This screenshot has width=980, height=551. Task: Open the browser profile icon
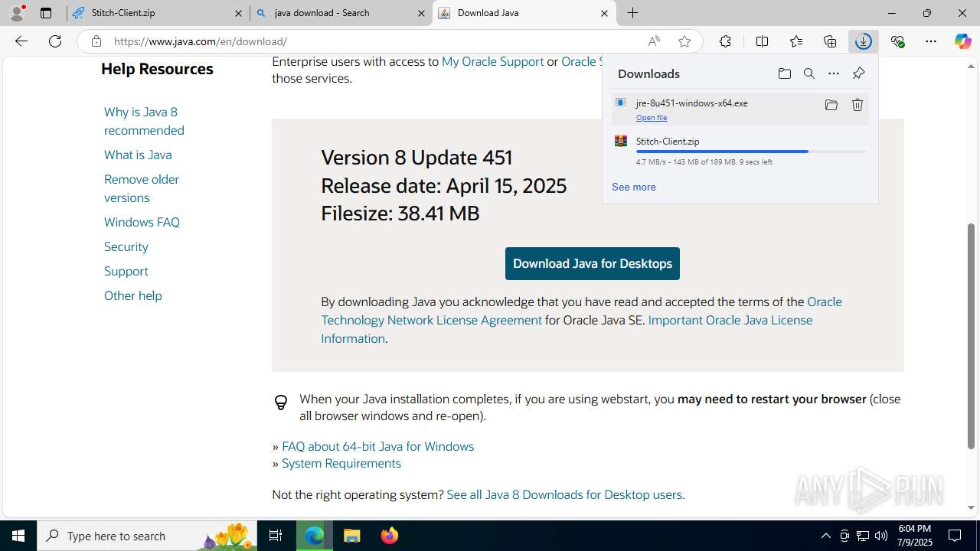tap(17, 13)
